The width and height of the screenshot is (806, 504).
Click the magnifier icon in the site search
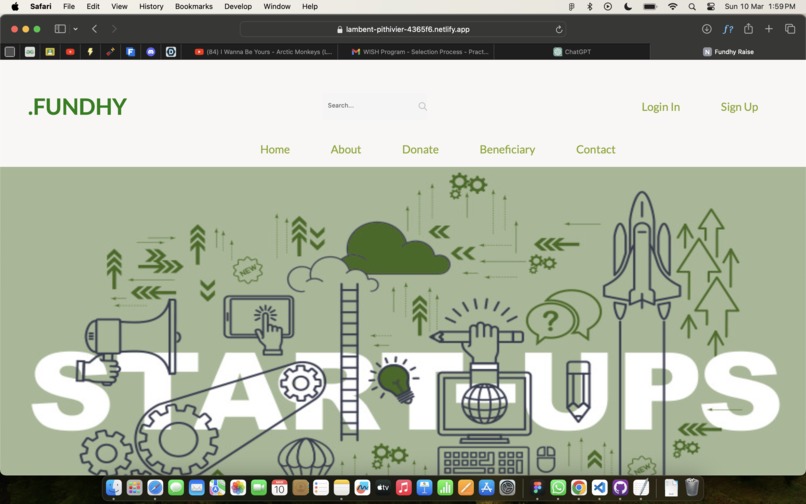coord(423,106)
